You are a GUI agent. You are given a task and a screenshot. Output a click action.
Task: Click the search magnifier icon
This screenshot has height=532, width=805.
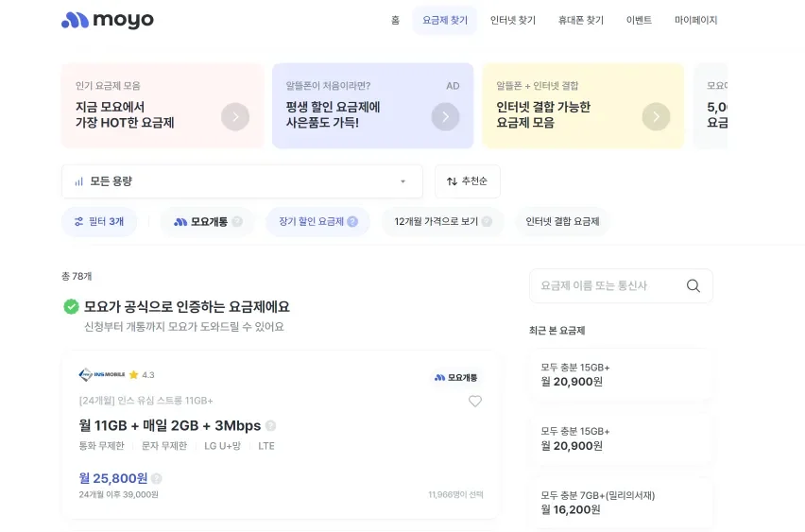click(x=694, y=285)
